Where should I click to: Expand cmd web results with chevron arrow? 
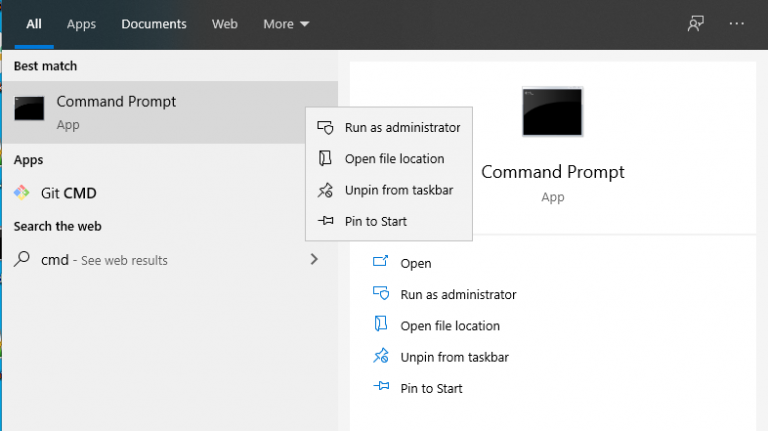[x=314, y=260]
